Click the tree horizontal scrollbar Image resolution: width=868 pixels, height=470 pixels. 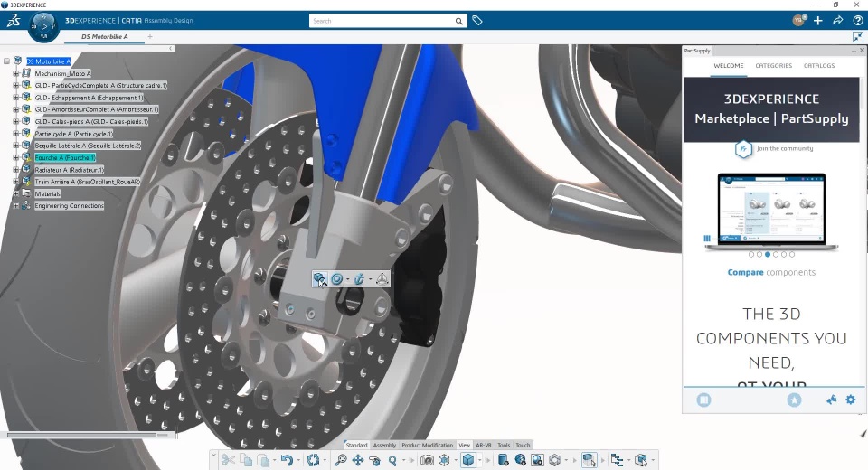(x=81, y=435)
